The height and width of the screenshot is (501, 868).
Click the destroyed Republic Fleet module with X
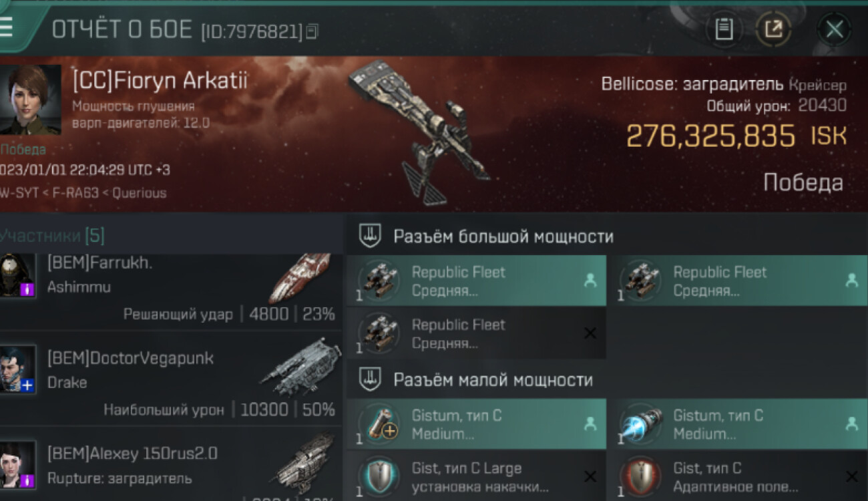click(476, 333)
